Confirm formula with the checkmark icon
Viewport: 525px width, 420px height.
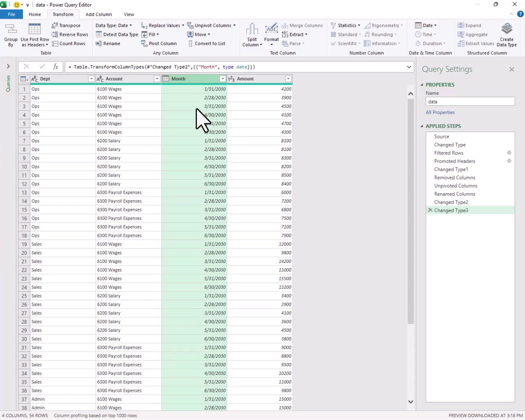click(x=42, y=66)
